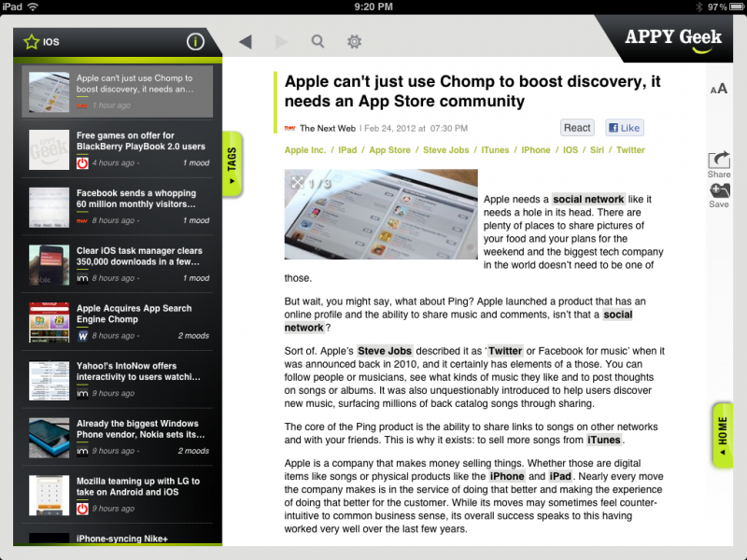
Task: Click the highlighted 'iPhone' keyword in article body
Action: (507, 476)
